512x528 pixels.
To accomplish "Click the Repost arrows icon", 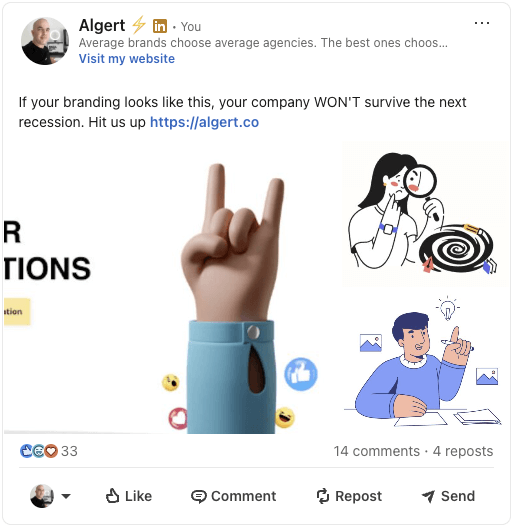I will coord(323,496).
